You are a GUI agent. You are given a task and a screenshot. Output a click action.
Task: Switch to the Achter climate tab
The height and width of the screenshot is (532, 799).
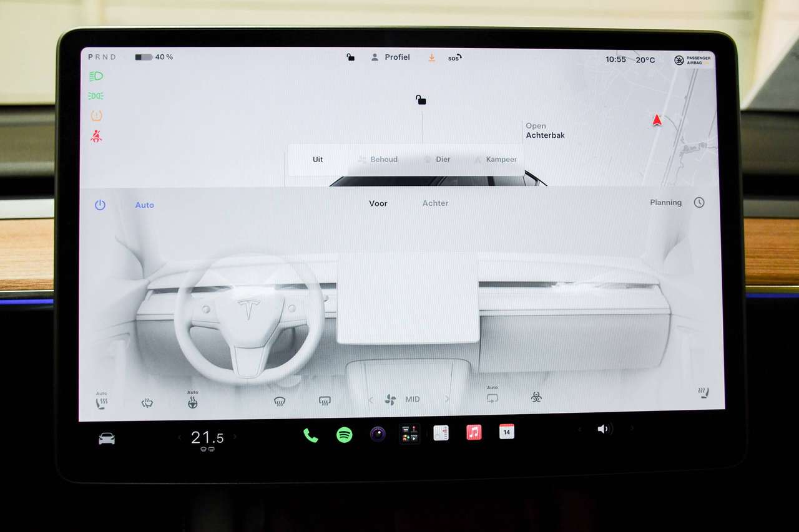(x=436, y=203)
